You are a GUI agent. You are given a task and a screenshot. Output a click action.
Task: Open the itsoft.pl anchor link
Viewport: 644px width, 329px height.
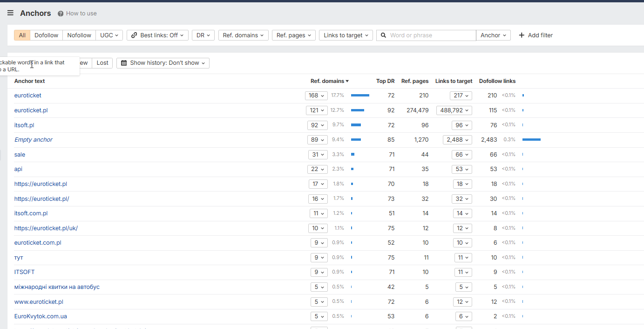tap(24, 125)
